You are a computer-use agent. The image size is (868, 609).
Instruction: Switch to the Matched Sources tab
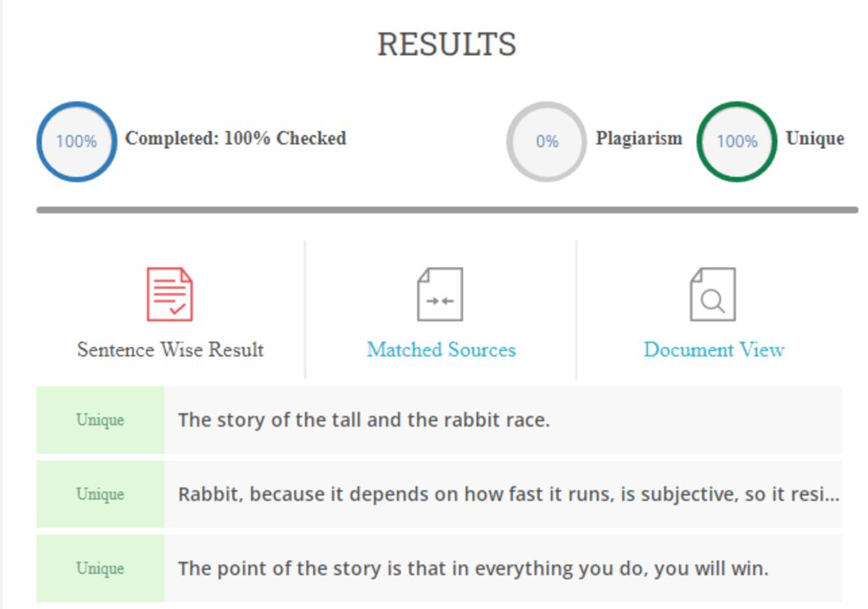point(441,349)
